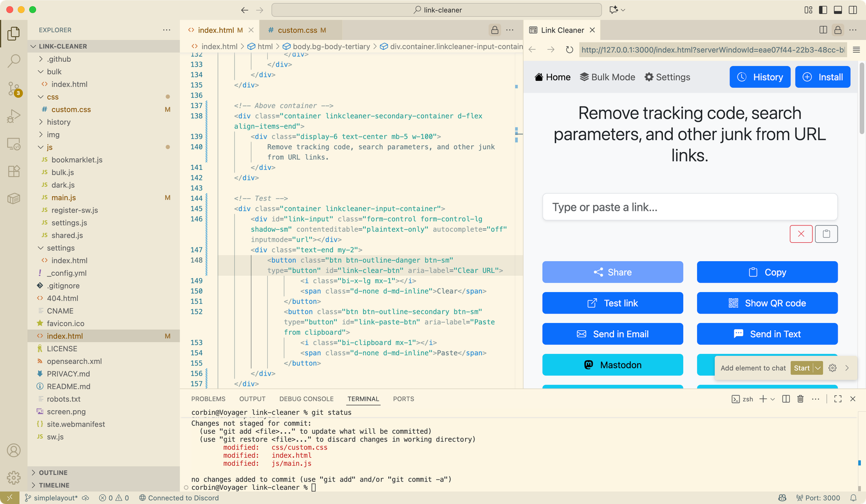Image resolution: width=866 pixels, height=504 pixels.
Task: Switch to the PORTS panel tab
Action: 403,399
